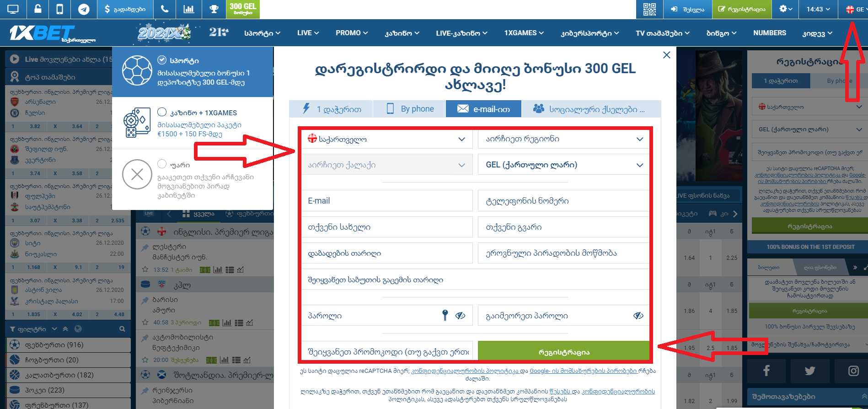
Task: Toggle password visibility in პაროლი field
Action: click(460, 315)
